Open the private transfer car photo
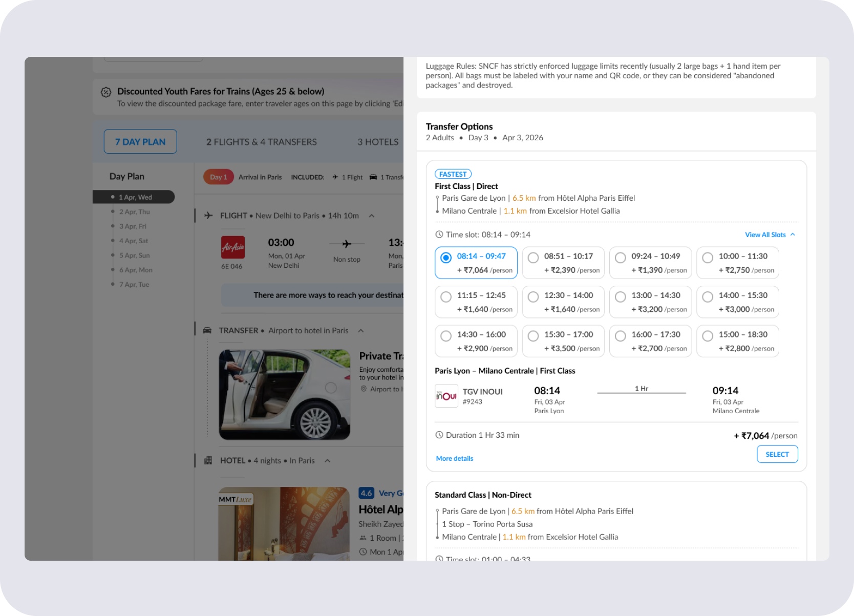The height and width of the screenshot is (616, 854). click(x=285, y=395)
